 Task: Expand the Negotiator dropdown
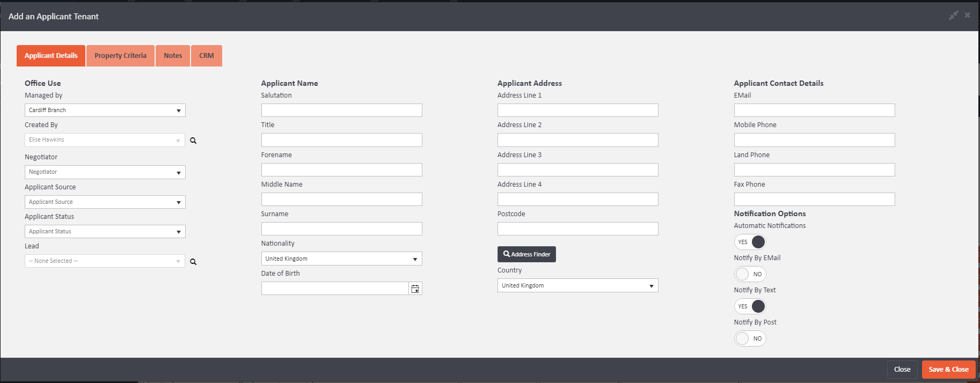(x=105, y=172)
